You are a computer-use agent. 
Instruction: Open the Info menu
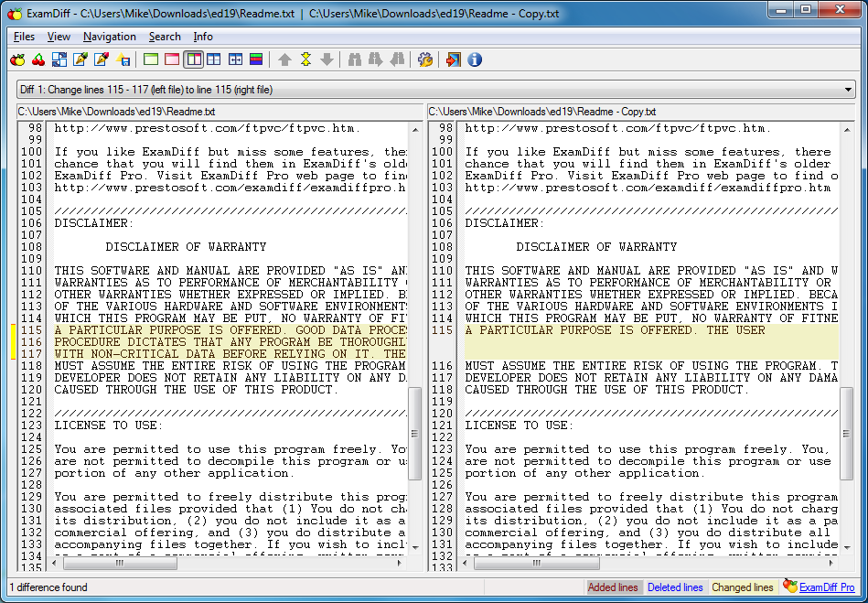(x=203, y=37)
